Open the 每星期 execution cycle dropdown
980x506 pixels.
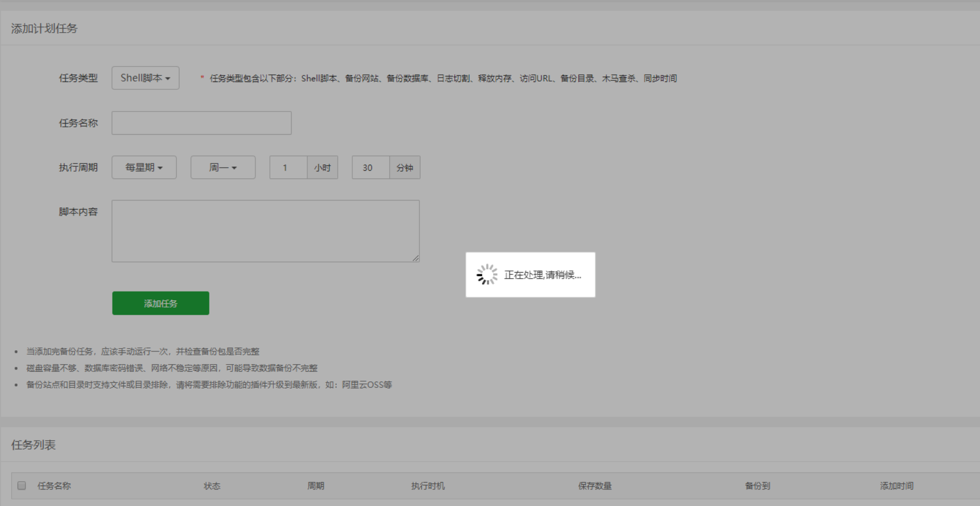(143, 167)
